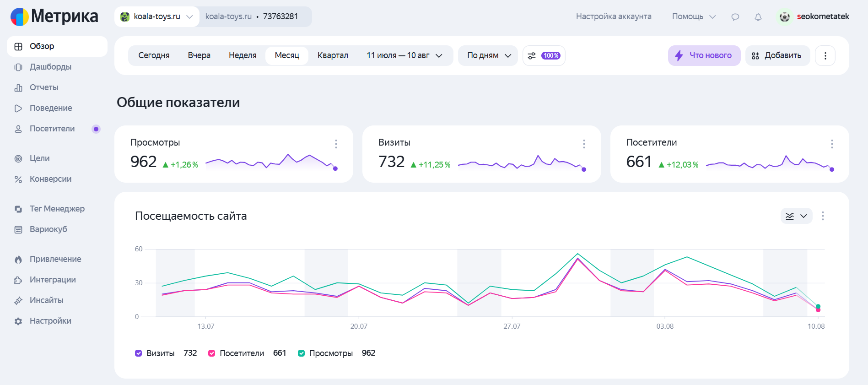The height and width of the screenshot is (385, 868).
Task: Open three-dot menu of Посещаемость сайта chart
Action: [x=823, y=216]
